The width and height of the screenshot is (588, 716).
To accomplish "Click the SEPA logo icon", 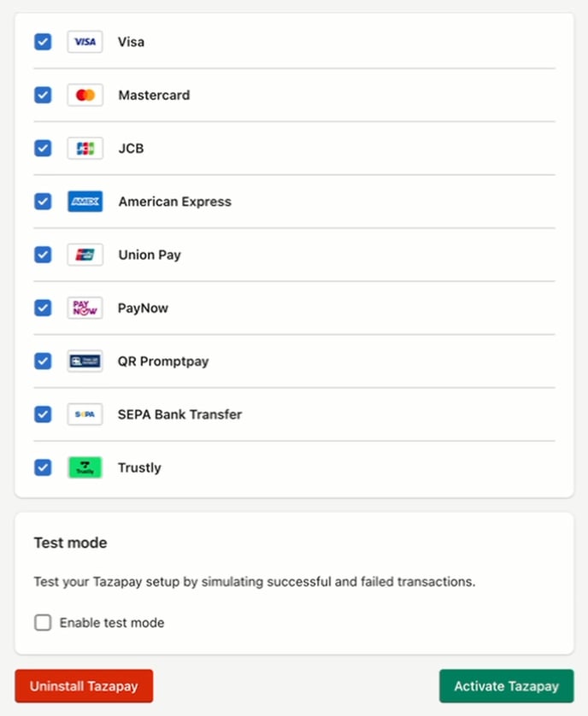I will tap(85, 414).
